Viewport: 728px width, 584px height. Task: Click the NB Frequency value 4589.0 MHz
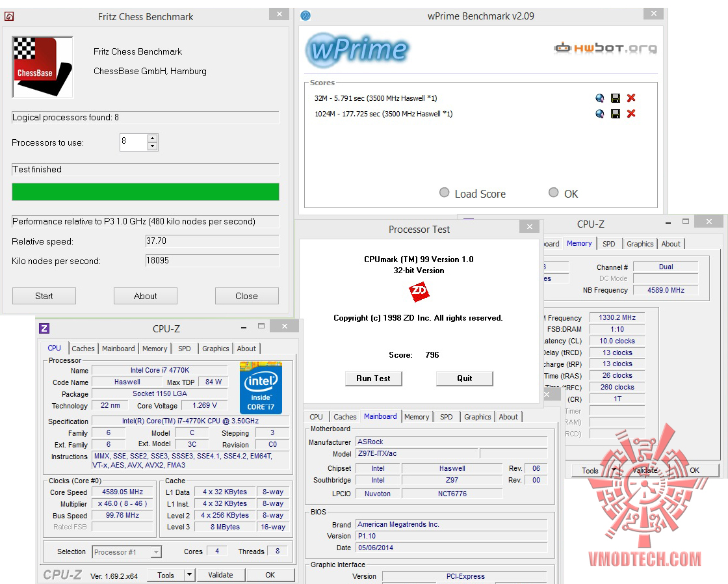666,290
